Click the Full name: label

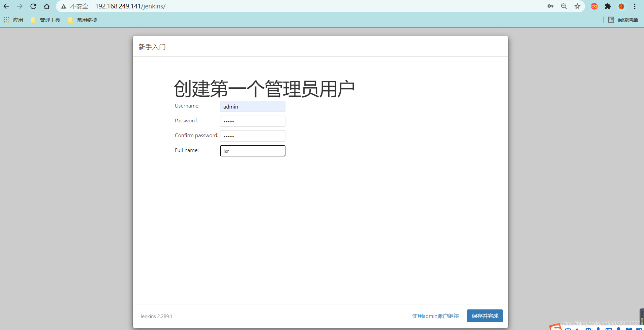click(187, 150)
